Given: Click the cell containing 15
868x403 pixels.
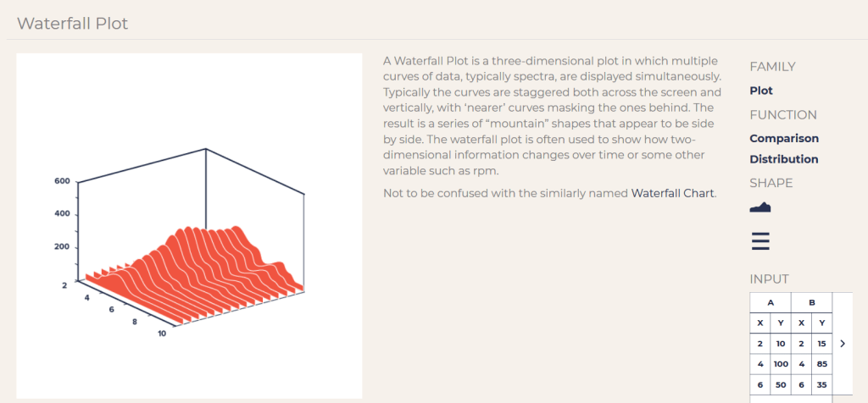Looking at the screenshot, I should (x=821, y=344).
